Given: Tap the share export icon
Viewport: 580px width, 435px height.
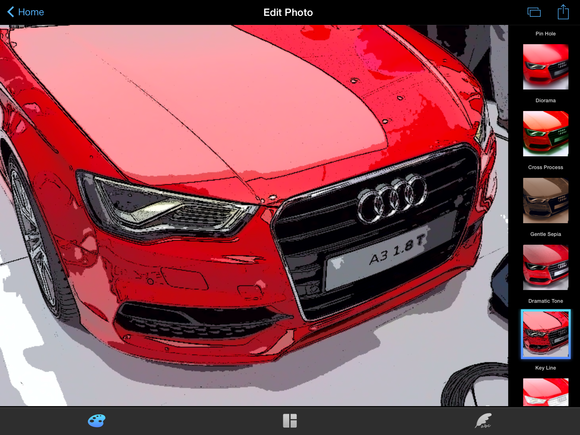Looking at the screenshot, I should 563,12.
